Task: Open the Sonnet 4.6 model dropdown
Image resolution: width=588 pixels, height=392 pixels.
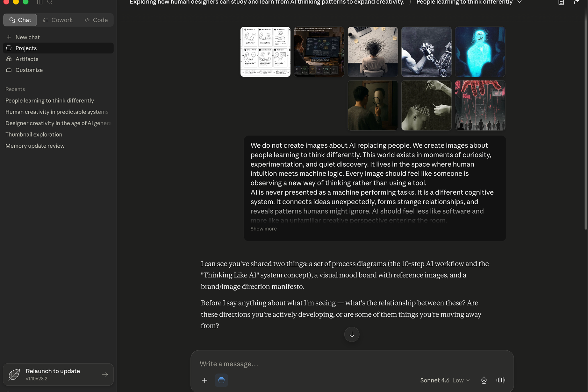Action: point(445,380)
